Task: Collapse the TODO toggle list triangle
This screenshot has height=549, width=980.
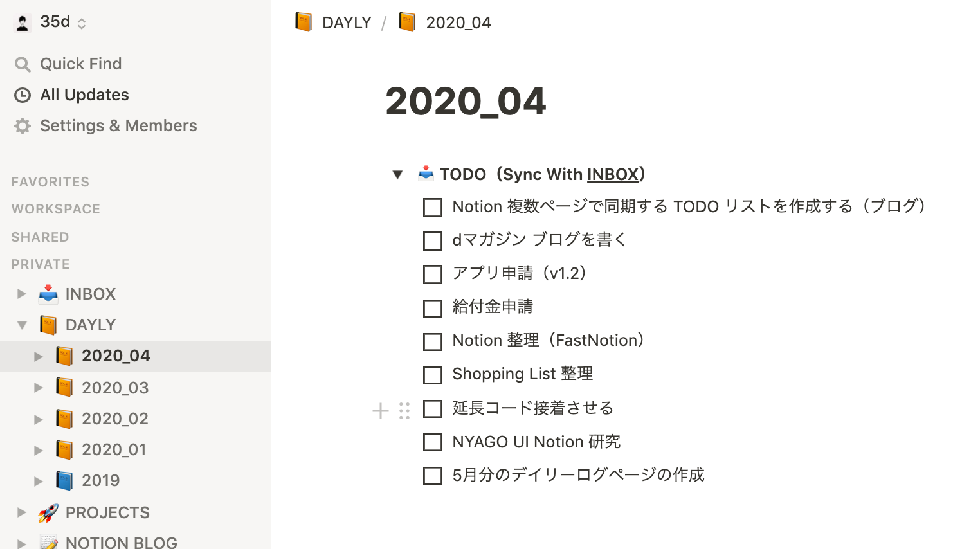Action: coord(397,174)
